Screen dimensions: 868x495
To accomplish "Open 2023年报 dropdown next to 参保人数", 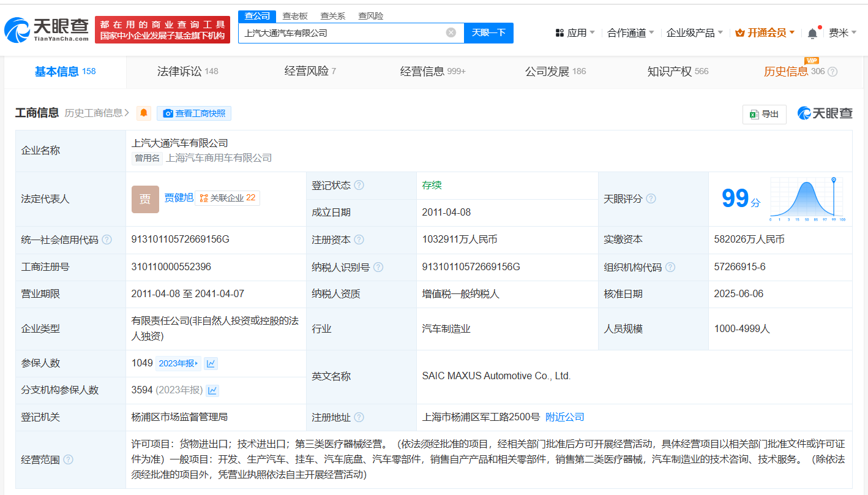I will 178,363.
